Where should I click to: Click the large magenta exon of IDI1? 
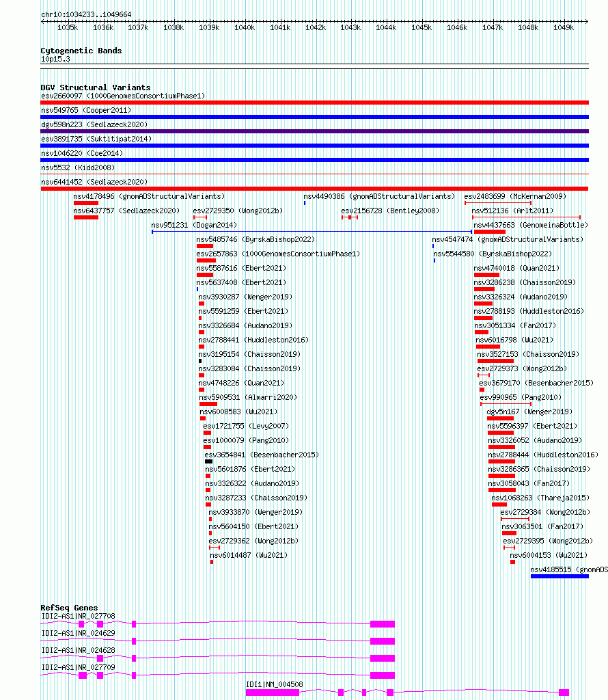coord(273,692)
